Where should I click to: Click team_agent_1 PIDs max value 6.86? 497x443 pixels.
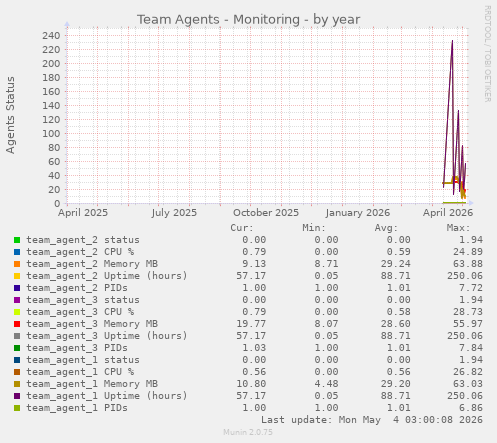point(471,408)
